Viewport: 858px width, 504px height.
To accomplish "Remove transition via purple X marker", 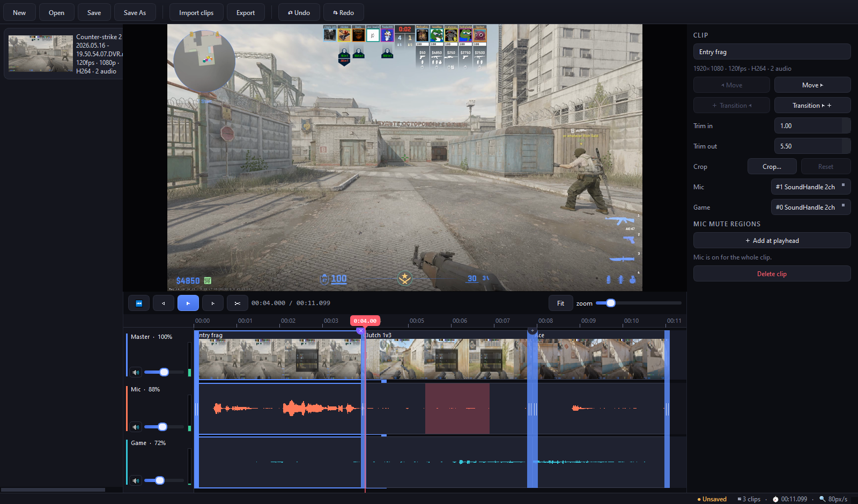I will point(360,331).
